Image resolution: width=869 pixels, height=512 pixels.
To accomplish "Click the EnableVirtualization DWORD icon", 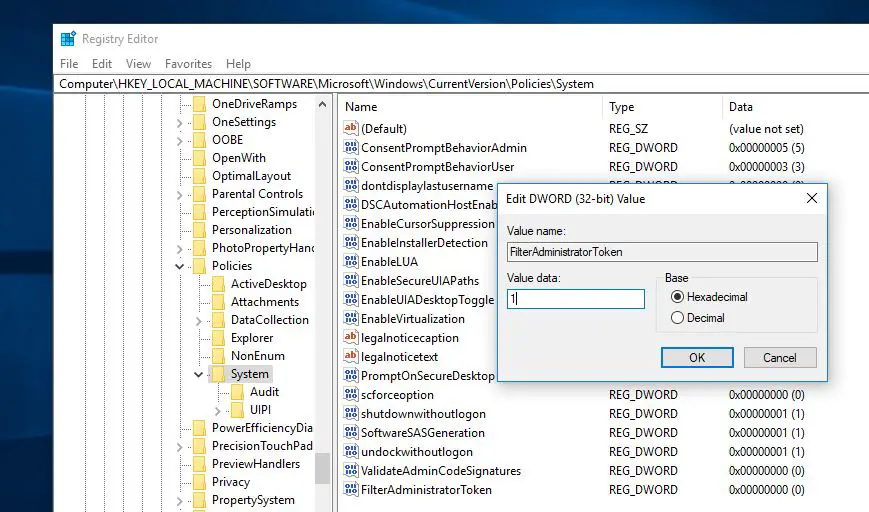I will (x=350, y=318).
